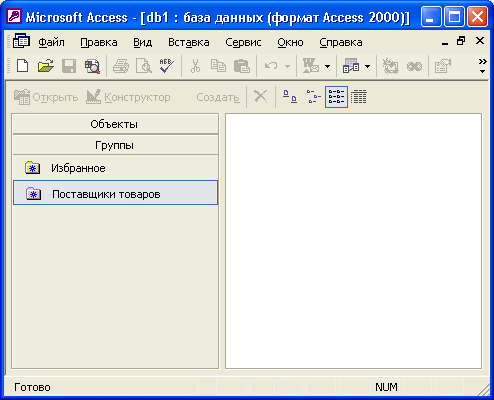The image size is (494, 400).
Task: Open the Файл menu
Action: (x=51, y=43)
